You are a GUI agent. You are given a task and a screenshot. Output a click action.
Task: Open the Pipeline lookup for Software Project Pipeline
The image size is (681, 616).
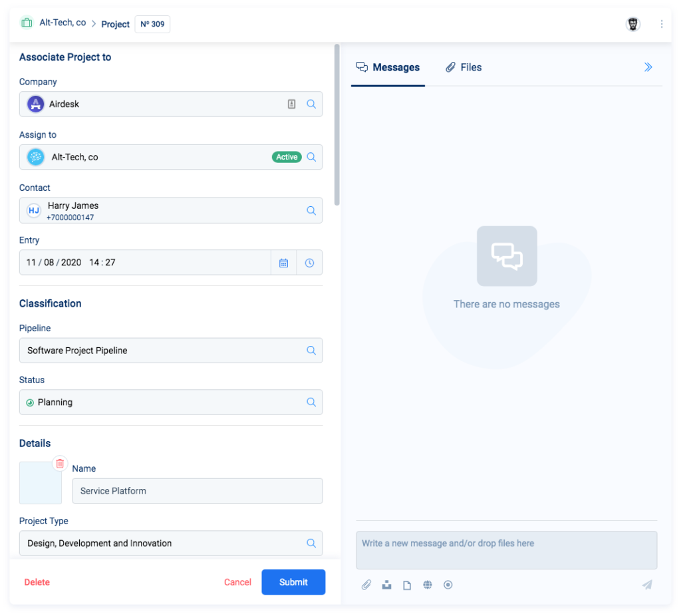point(311,351)
